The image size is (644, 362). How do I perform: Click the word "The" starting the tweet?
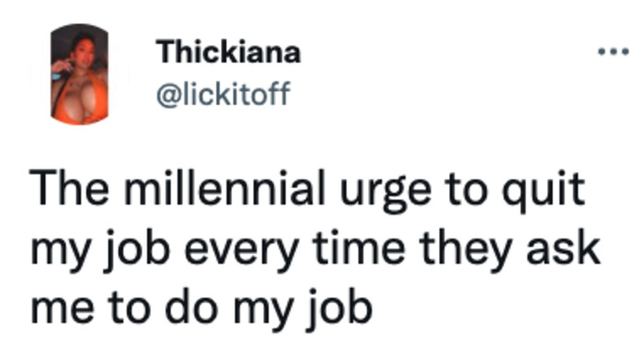pyautogui.click(x=70, y=189)
